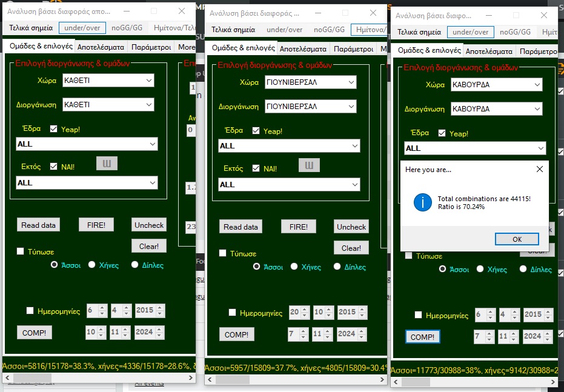Image resolution: width=564 pixels, height=392 pixels.
Task: Click the day field showing 20 in ΓΙΟΥΝΙΒΕΡΣΑΛ window
Action: 299,312
